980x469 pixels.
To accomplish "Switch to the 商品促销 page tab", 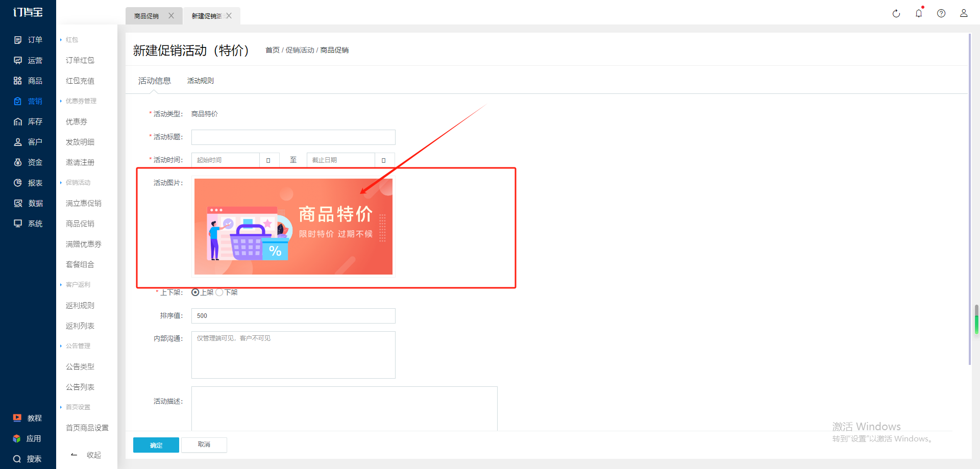I will click(x=146, y=16).
